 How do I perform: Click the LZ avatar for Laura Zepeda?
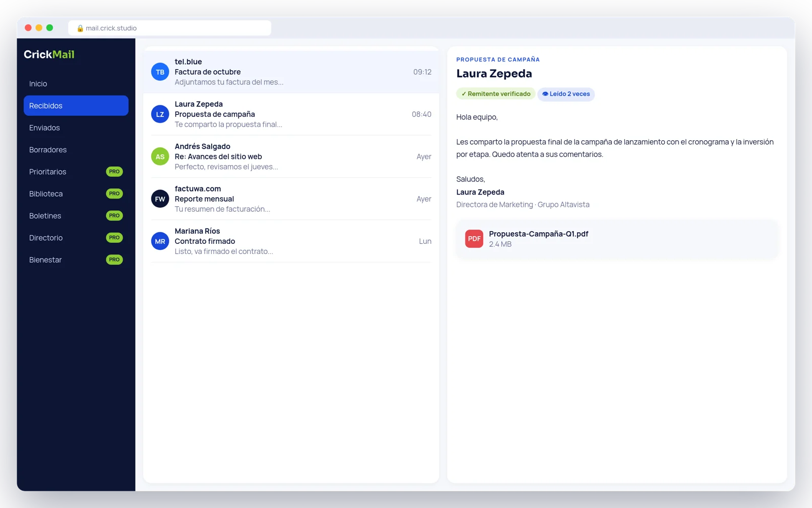click(160, 114)
